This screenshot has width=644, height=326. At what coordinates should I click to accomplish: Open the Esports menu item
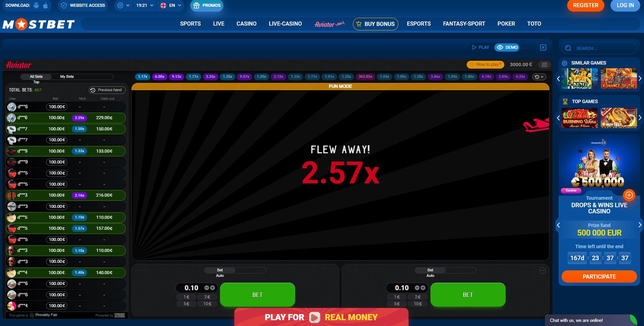419,24
